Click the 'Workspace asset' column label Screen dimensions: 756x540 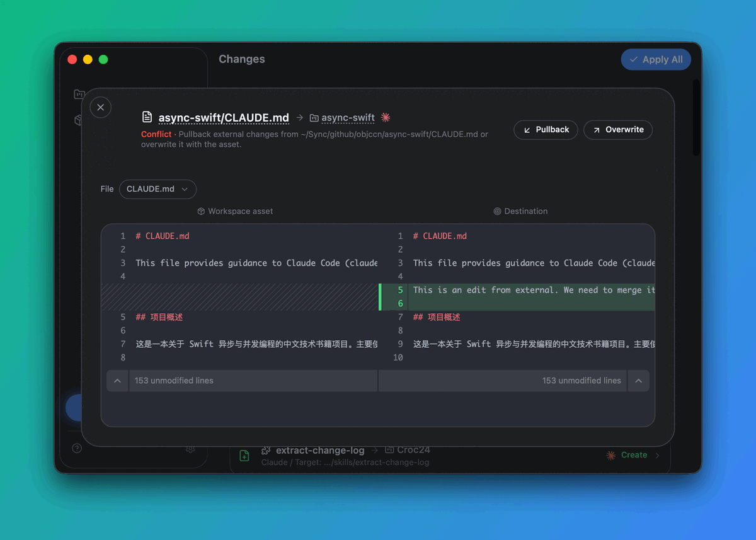[x=241, y=211]
